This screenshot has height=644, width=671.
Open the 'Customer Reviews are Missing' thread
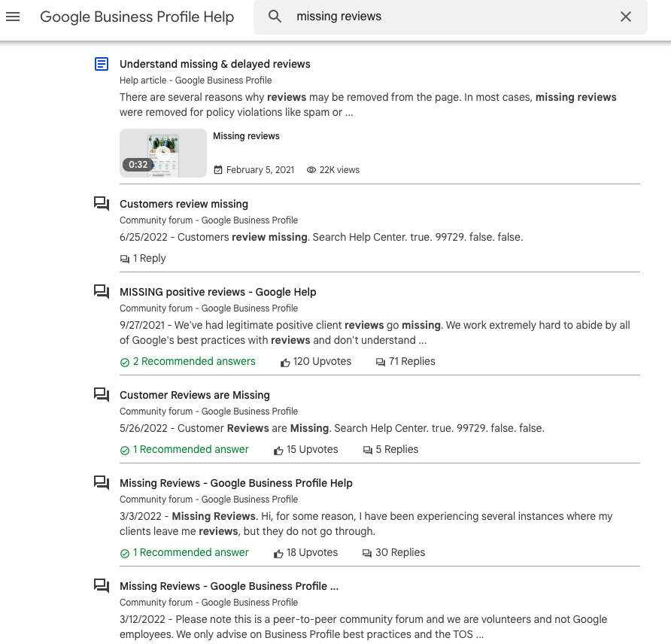[195, 395]
